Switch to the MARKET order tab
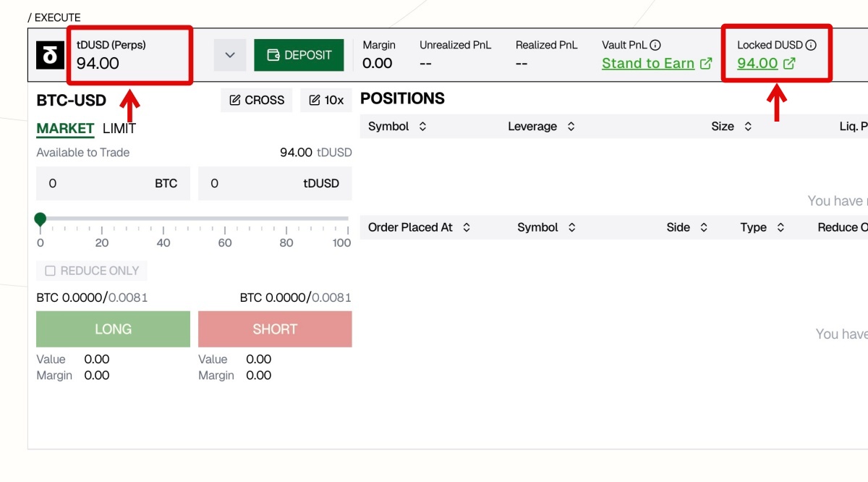 tap(65, 129)
